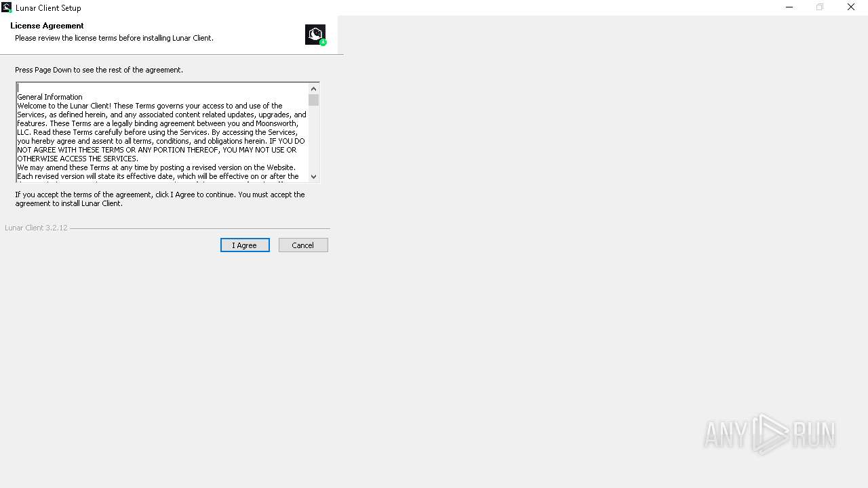Viewport: 868px width, 488px height.
Task: Minimize the Lunar Client Setup window
Action: pos(789,7)
